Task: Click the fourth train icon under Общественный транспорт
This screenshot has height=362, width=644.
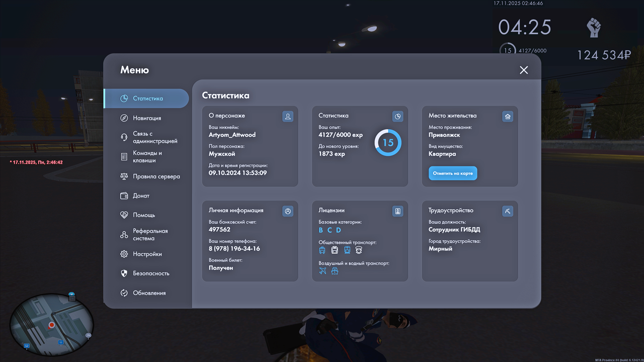Action: [359, 250]
